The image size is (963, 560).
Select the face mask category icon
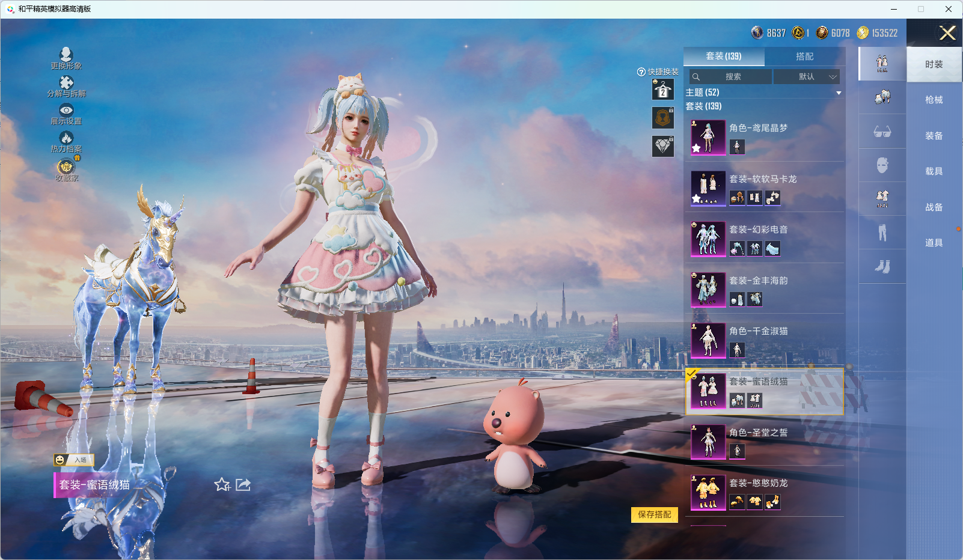882,165
